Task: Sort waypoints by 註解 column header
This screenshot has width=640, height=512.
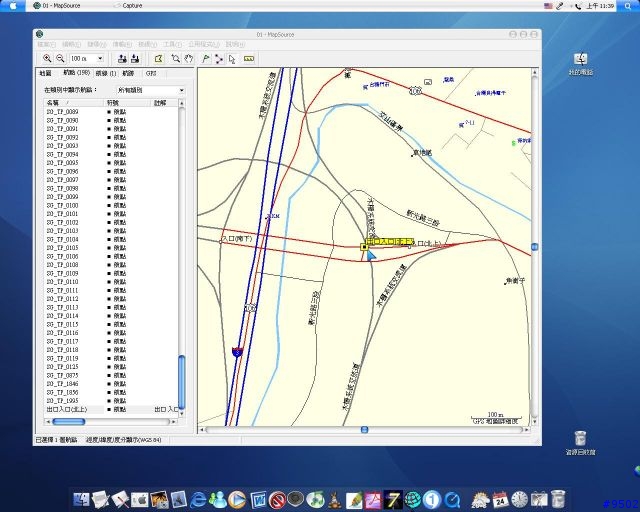Action: click(164, 103)
